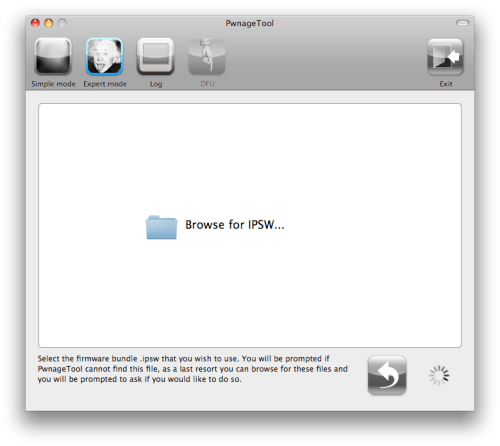Click the spinning progress indicator
500x446 pixels.
pos(439,375)
